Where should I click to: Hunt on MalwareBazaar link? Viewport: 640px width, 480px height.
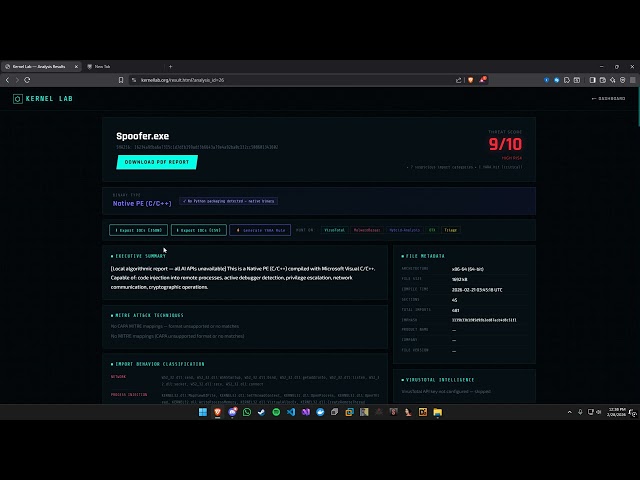367,230
